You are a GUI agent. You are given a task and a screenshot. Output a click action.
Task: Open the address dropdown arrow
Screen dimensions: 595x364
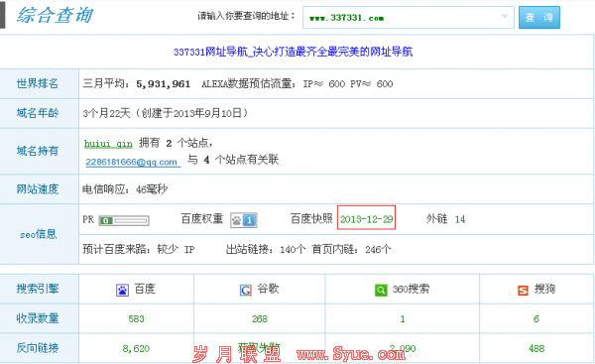click(505, 16)
